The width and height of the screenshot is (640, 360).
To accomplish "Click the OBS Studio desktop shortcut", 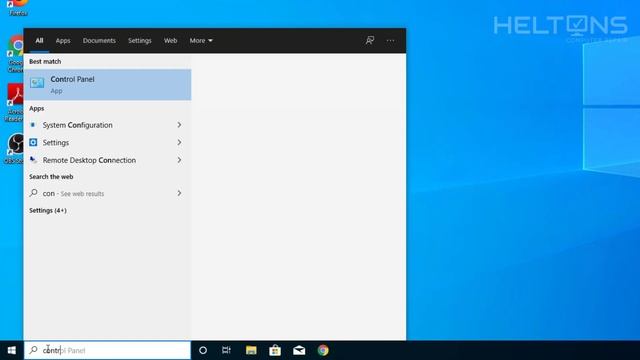I will [15, 148].
